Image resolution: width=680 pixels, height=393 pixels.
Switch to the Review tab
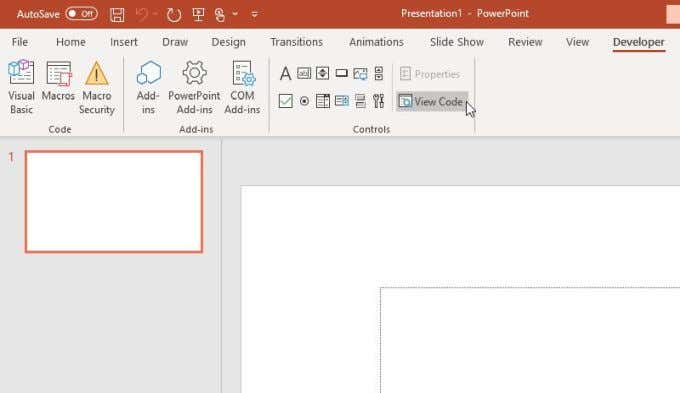[525, 42]
